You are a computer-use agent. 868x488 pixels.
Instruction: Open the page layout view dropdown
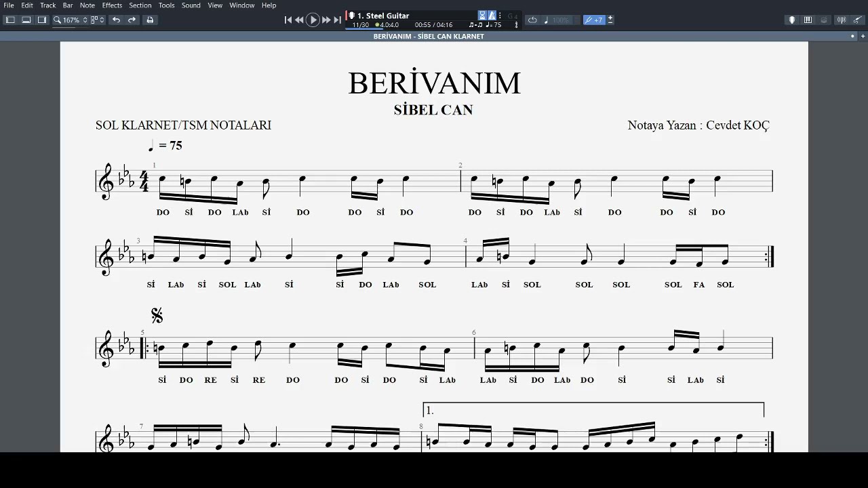pyautogui.click(x=97, y=20)
